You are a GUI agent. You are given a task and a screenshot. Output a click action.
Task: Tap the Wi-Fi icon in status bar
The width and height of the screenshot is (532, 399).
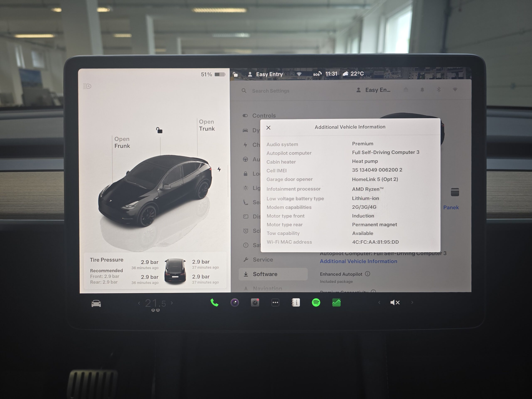tap(299, 74)
